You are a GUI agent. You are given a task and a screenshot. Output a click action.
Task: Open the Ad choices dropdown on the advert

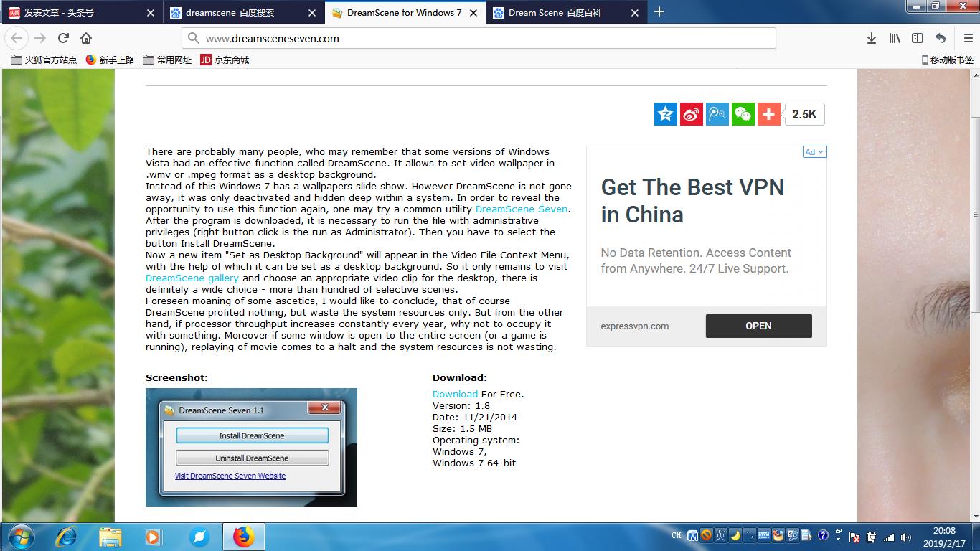tap(815, 152)
